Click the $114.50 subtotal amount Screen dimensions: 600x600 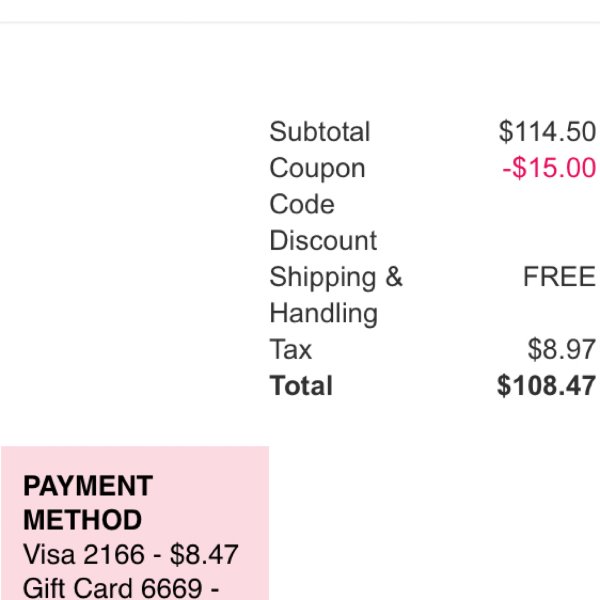[547, 132]
